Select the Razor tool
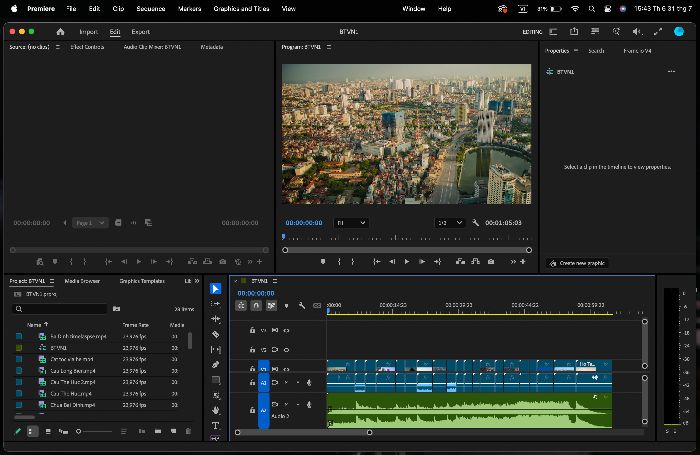Screen dimensions: 700x455 click(215, 334)
